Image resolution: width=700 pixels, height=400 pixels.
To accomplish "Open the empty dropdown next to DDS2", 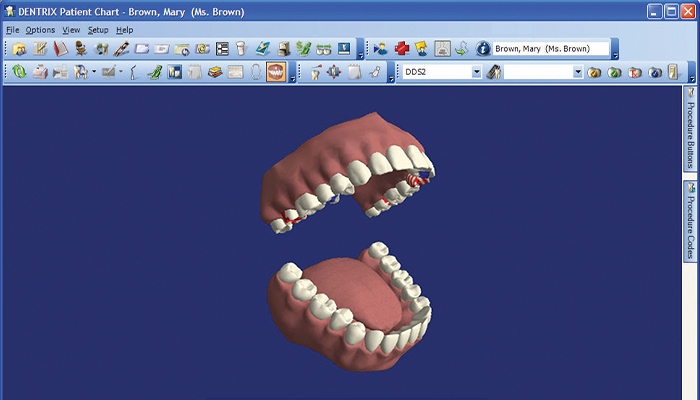I will click(577, 72).
